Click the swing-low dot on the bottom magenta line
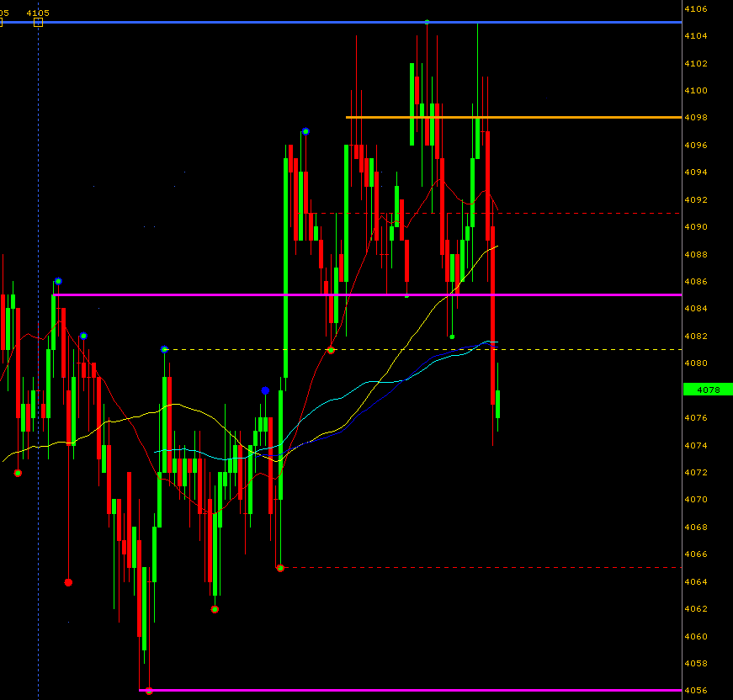Image resolution: width=733 pixels, height=700 pixels. pyautogui.click(x=149, y=691)
